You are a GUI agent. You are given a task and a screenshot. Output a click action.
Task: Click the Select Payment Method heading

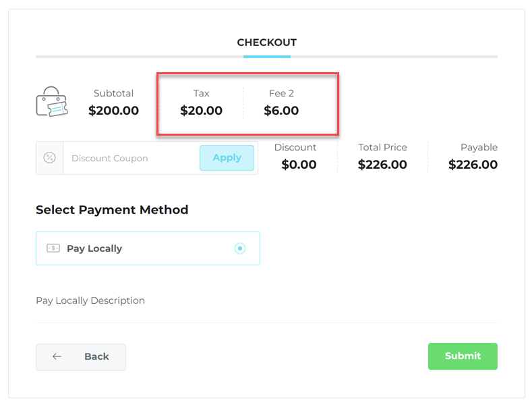[112, 210]
